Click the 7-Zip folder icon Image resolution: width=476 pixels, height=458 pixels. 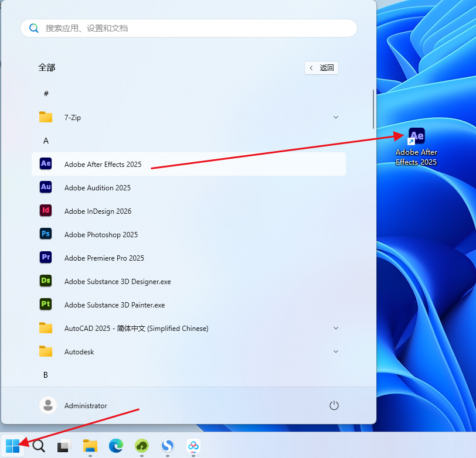tap(46, 117)
